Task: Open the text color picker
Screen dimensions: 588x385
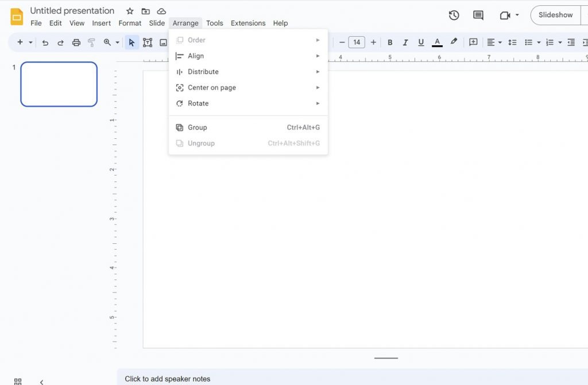Action: pyautogui.click(x=436, y=42)
